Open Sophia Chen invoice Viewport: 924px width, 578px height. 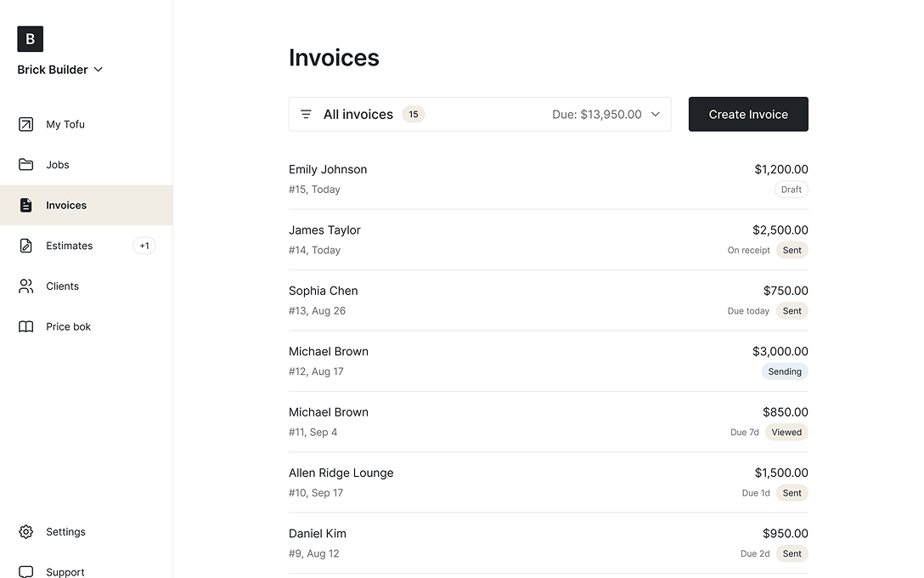click(549, 301)
